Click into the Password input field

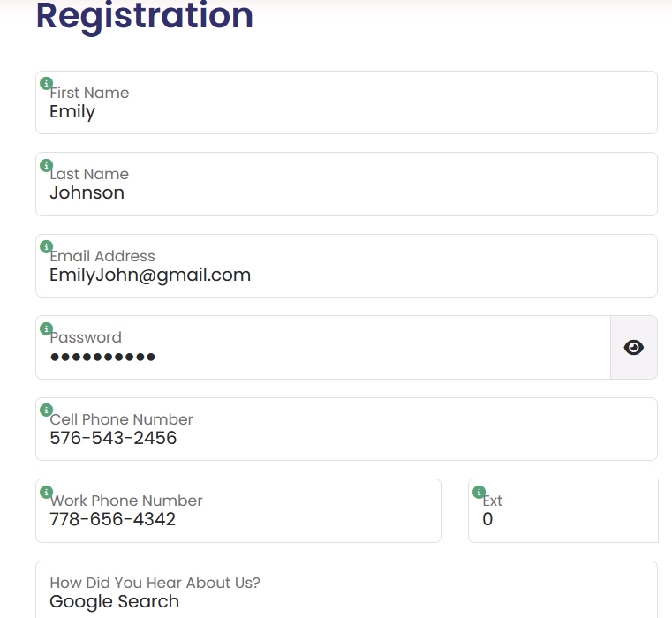[323, 348]
